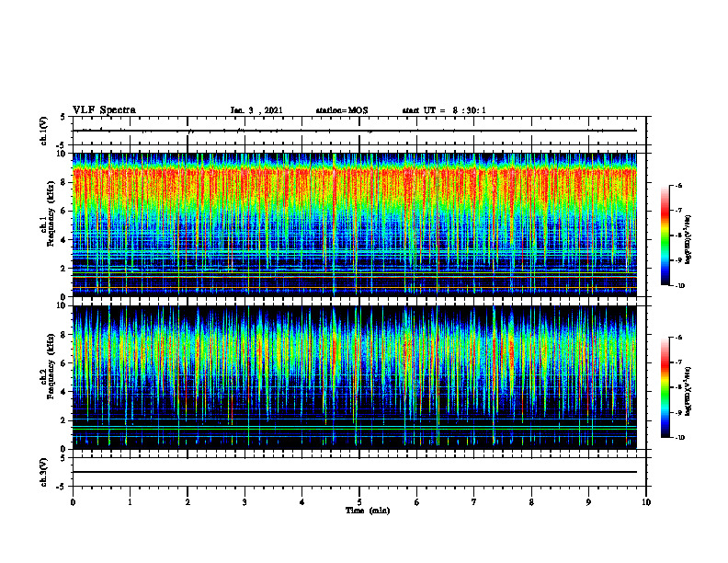Click the ch.2 spectrogram plot panel
728x563 pixels.
(355, 377)
